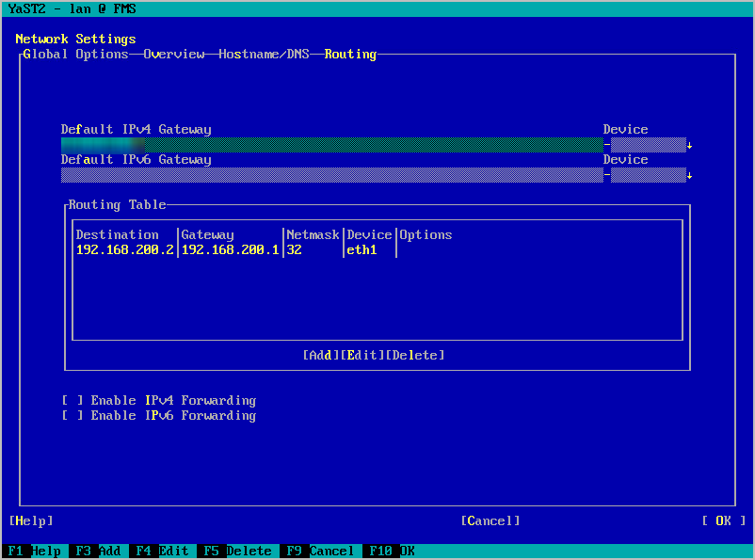Switch to the Global Options tab

coord(75,55)
